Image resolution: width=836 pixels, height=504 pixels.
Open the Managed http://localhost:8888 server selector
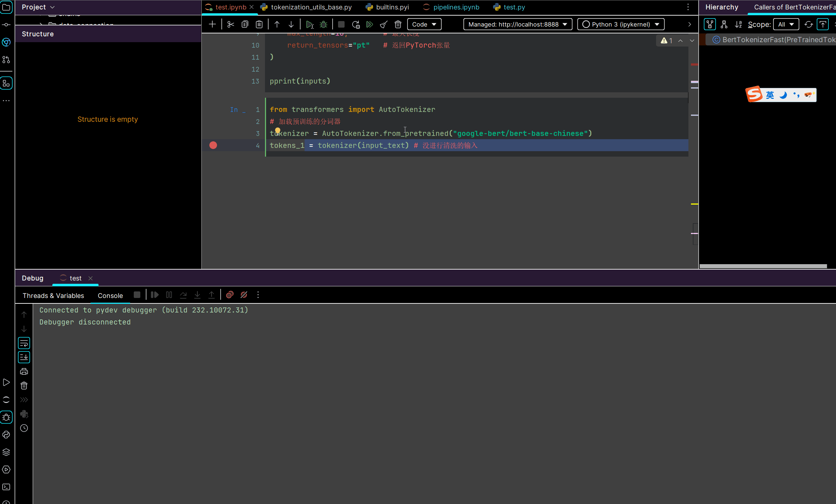517,24
